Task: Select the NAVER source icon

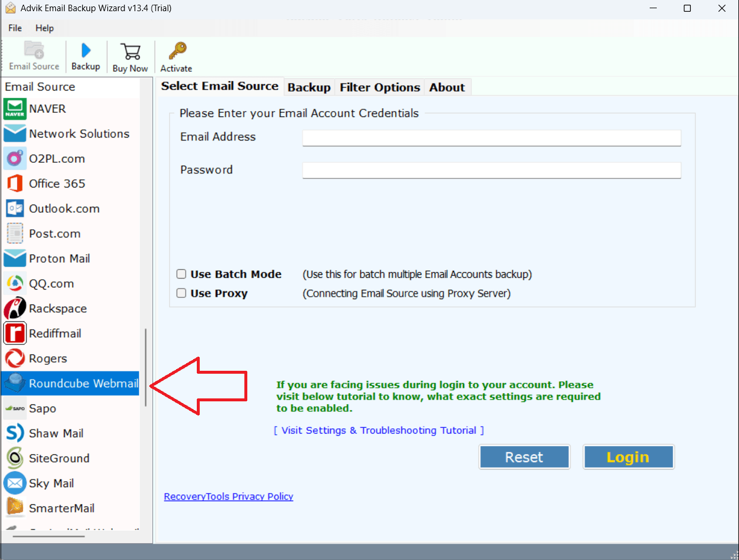Action: tap(15, 109)
